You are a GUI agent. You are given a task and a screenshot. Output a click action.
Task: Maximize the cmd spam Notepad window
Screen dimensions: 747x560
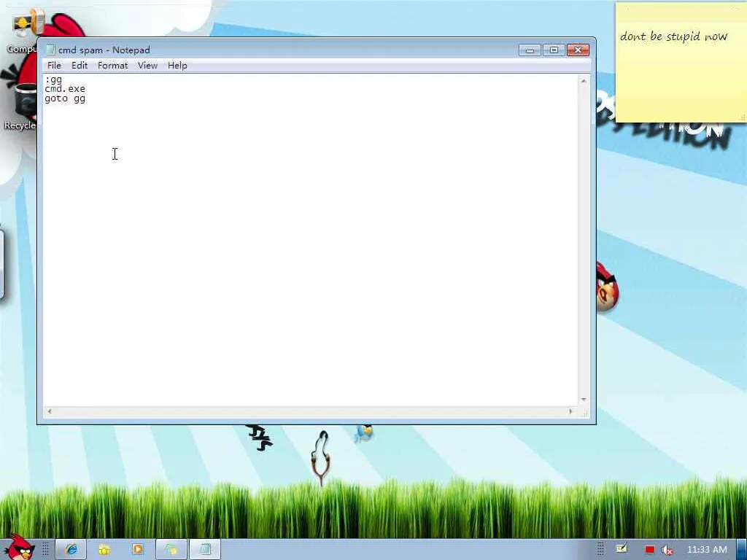tap(554, 50)
